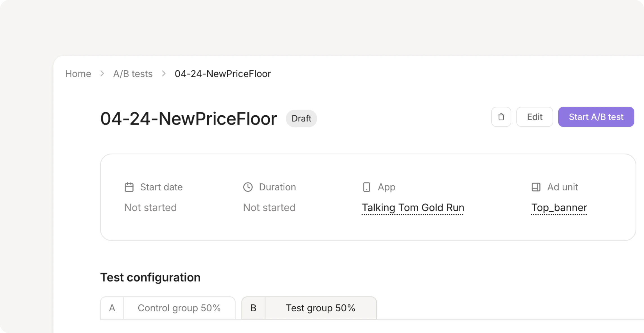The image size is (644, 333).
Task: Click the Draft status badge
Action: coord(301,118)
